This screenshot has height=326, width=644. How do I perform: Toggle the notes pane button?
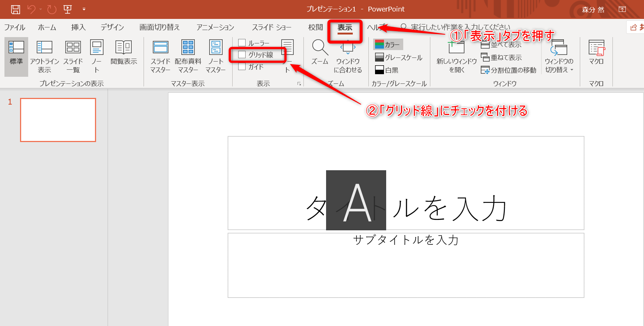(x=288, y=56)
